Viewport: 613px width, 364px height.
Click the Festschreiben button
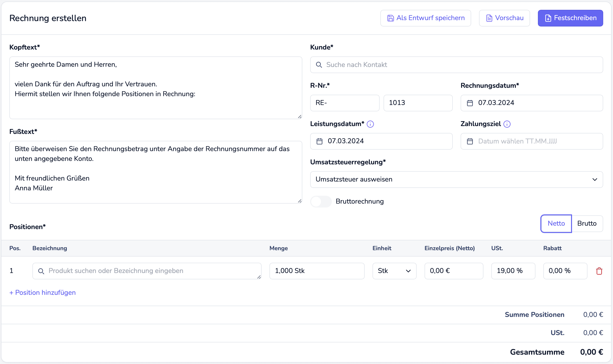pos(570,18)
